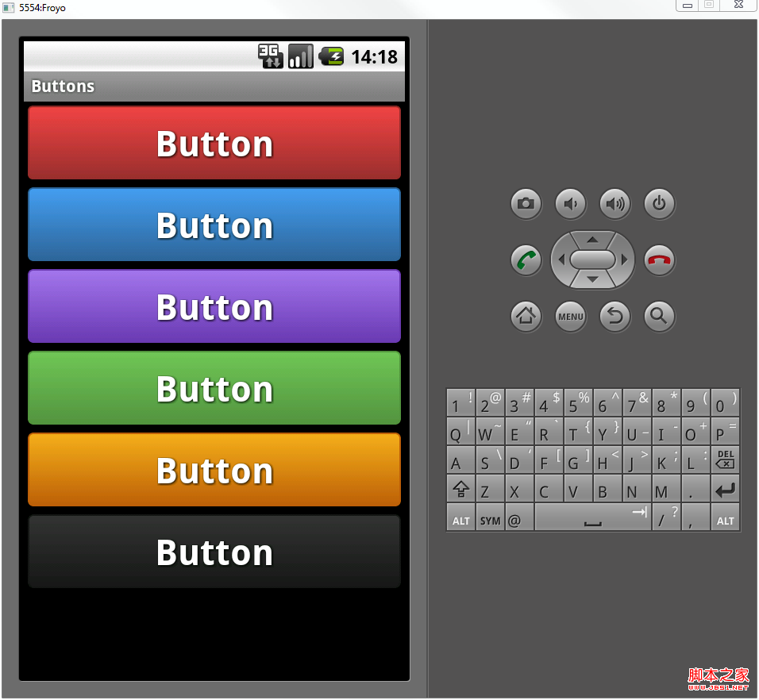Click the Z key
The image size is (759, 700).
491,489
